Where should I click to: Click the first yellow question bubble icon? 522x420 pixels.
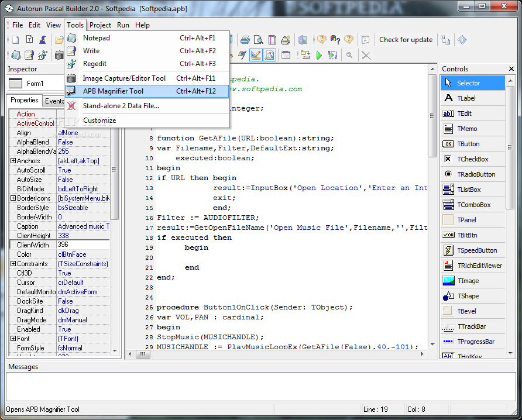click(322, 40)
